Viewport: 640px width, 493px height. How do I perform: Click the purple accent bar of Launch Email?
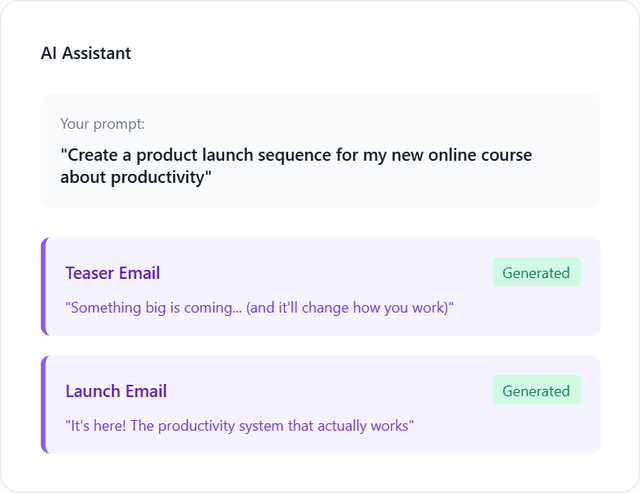point(44,404)
